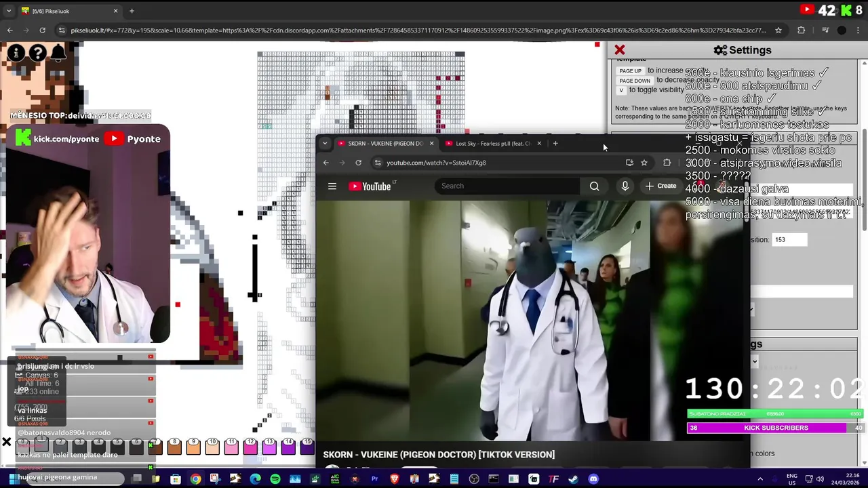Go back in the front YouTube browser window

[325, 163]
